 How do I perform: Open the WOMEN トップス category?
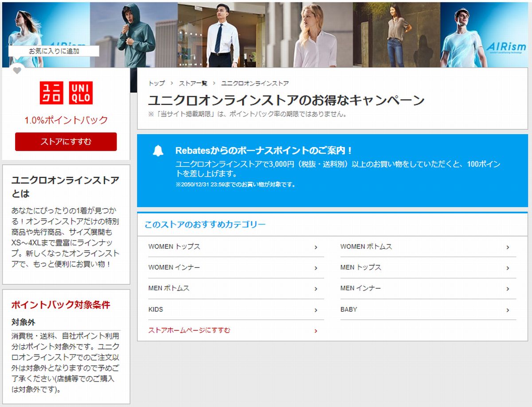(x=236, y=247)
